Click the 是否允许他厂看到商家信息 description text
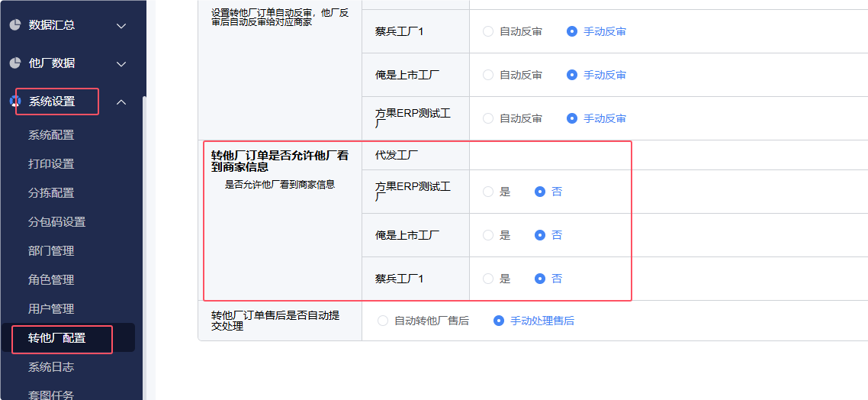This screenshot has height=400, width=868. [280, 185]
